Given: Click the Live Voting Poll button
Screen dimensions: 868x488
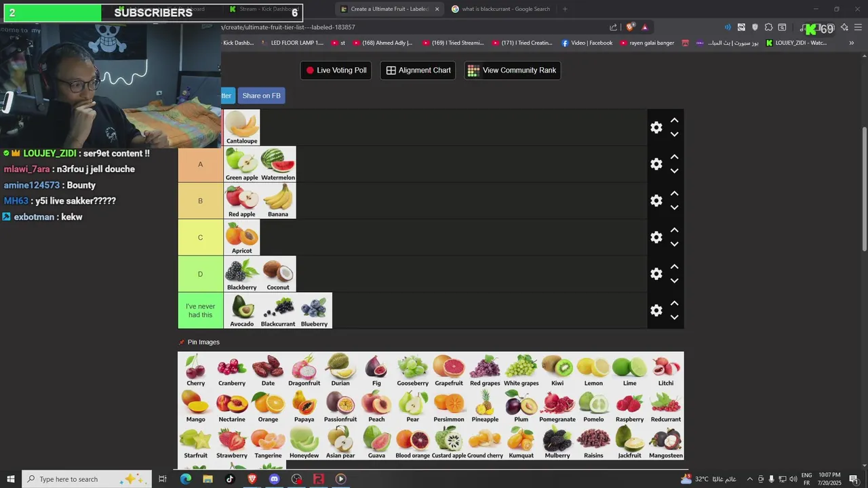Looking at the screenshot, I should (x=336, y=70).
